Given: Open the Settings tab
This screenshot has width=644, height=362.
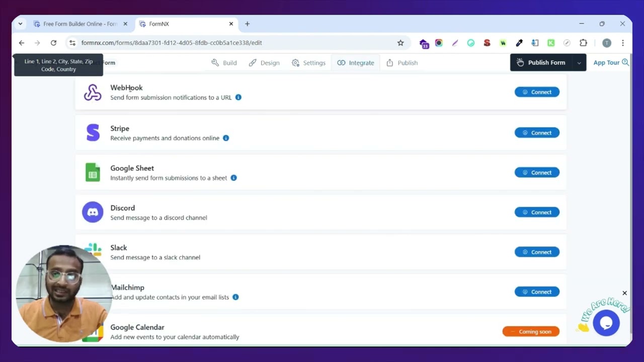Looking at the screenshot, I should point(308,63).
